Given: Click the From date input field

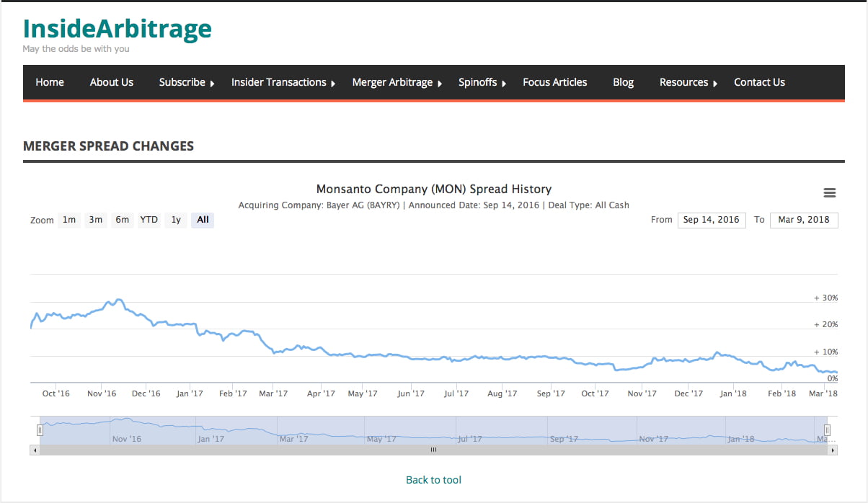Looking at the screenshot, I should [x=711, y=220].
